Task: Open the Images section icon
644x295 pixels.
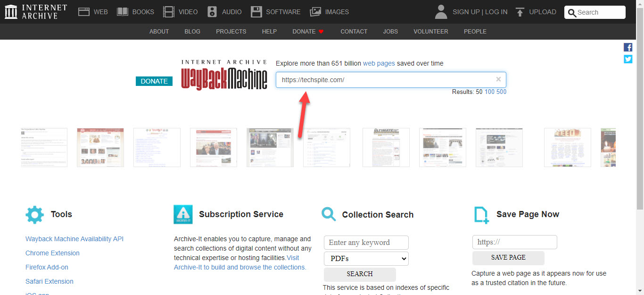Action: (x=315, y=12)
